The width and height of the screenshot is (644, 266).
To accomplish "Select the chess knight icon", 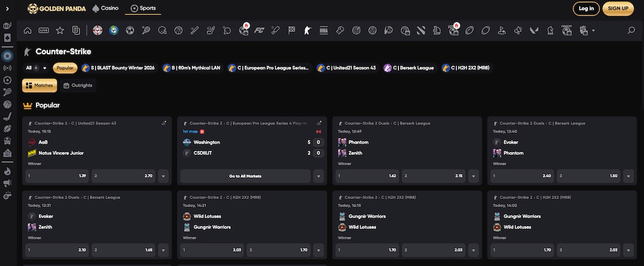I will click(550, 30).
